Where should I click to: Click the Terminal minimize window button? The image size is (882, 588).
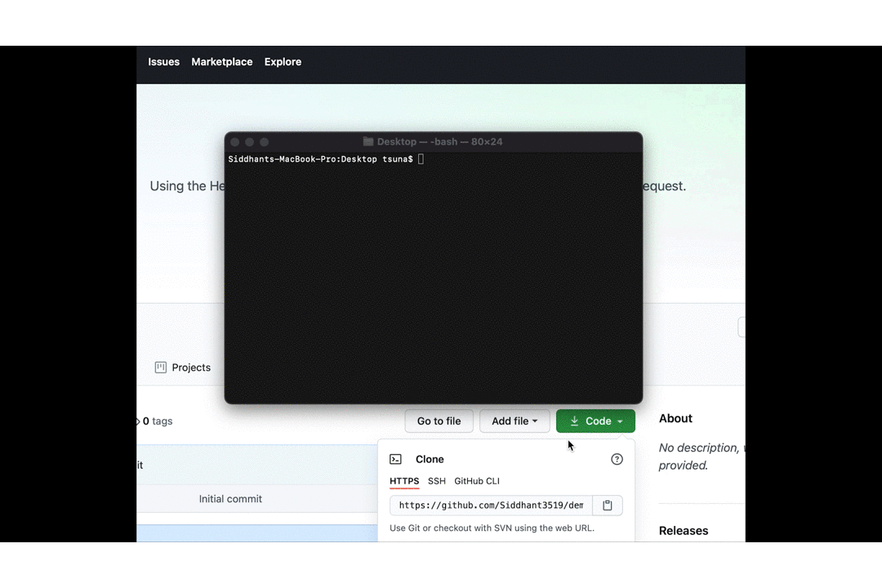coord(250,142)
